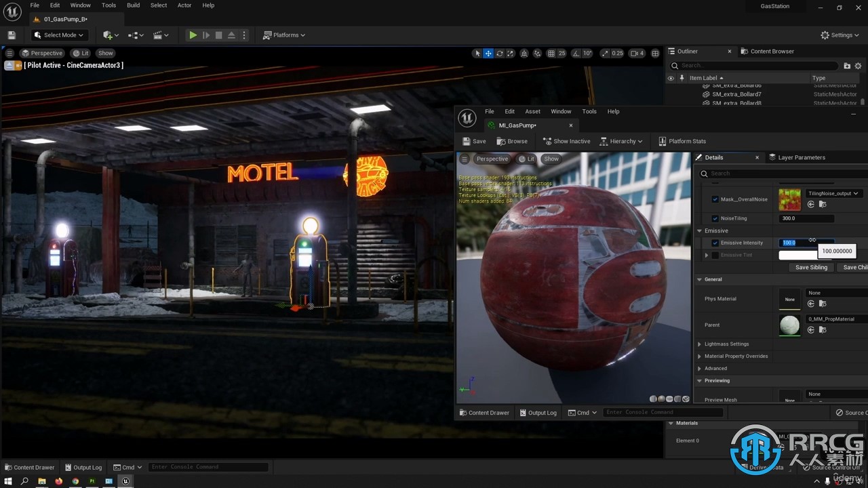
Task: Expand Material Property Overrides
Action: (x=700, y=357)
